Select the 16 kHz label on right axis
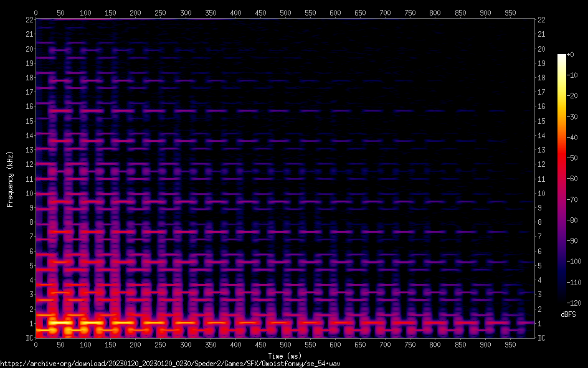The image size is (588, 368). [542, 106]
